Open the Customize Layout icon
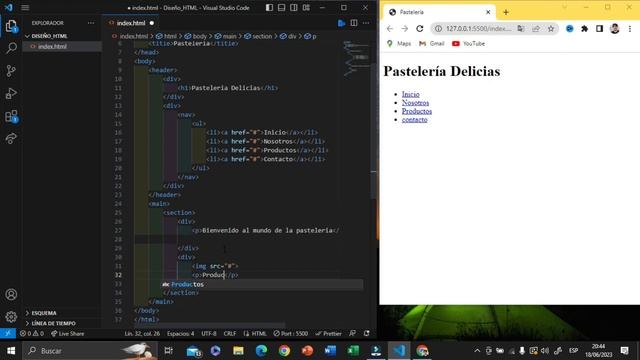640x360 pixels. click(306, 7)
